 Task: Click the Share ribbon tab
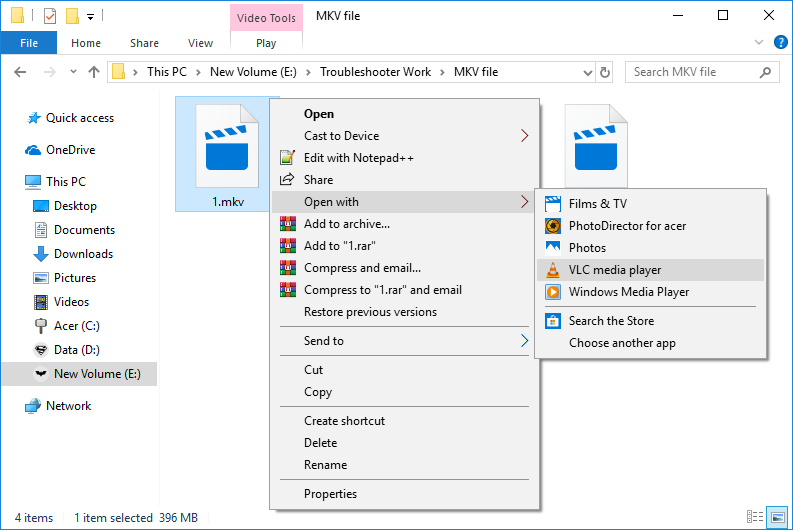click(144, 43)
